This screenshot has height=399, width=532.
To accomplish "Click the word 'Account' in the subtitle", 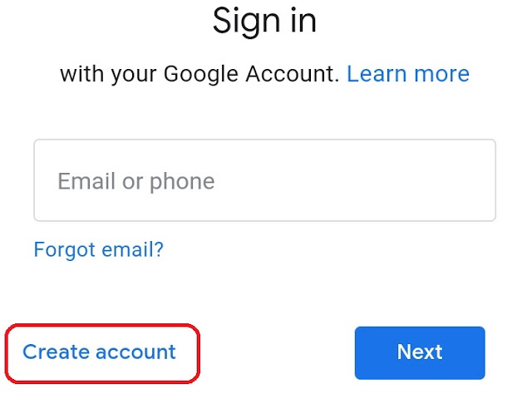I will pyautogui.click(x=292, y=74).
